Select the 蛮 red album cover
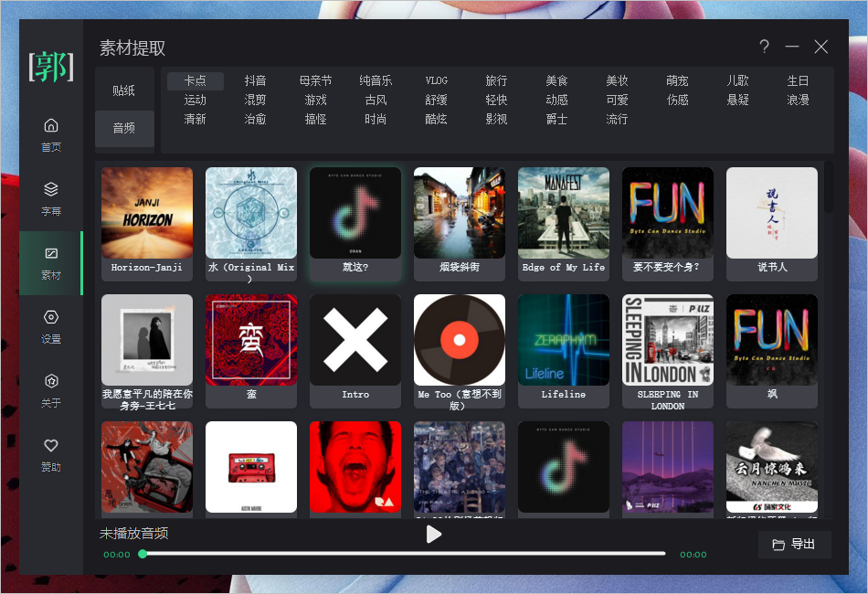The width and height of the screenshot is (868, 594). tap(251, 340)
